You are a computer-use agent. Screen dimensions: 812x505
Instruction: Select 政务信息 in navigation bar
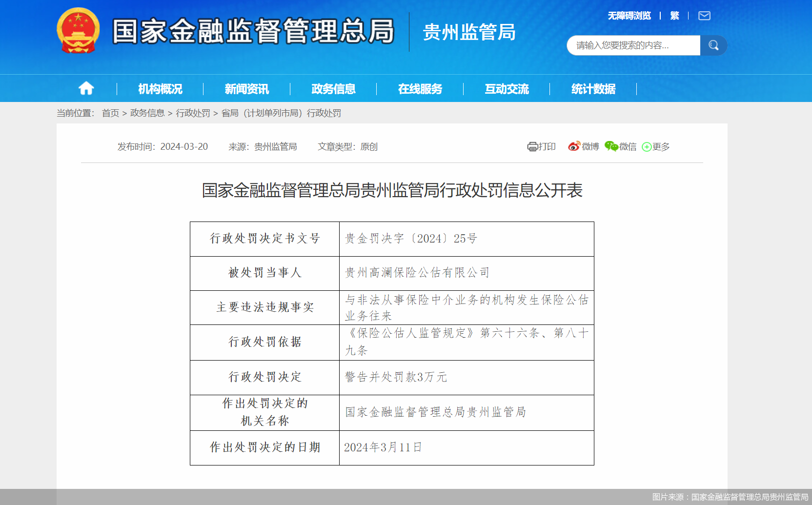[333, 88]
